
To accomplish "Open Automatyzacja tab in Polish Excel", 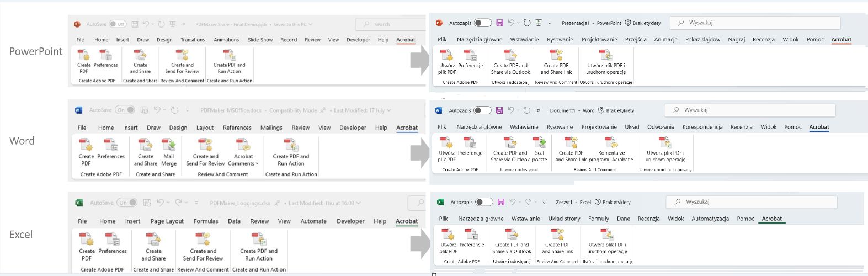I will (710, 219).
